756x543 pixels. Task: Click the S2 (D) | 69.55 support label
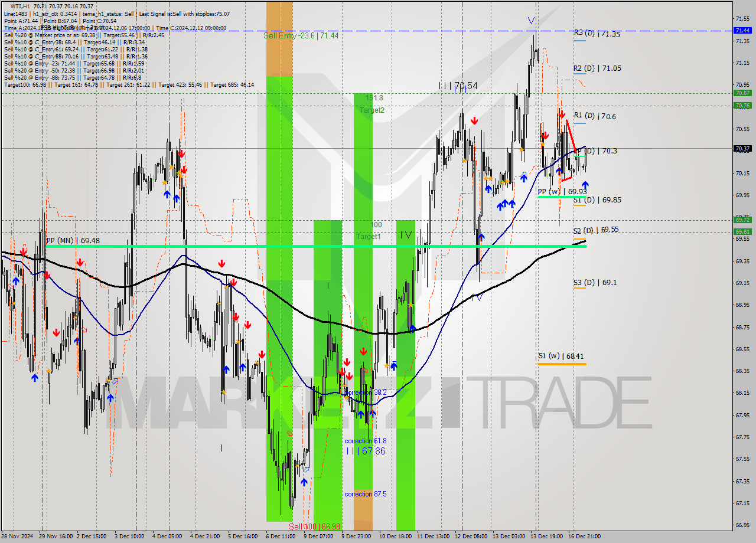(596, 230)
